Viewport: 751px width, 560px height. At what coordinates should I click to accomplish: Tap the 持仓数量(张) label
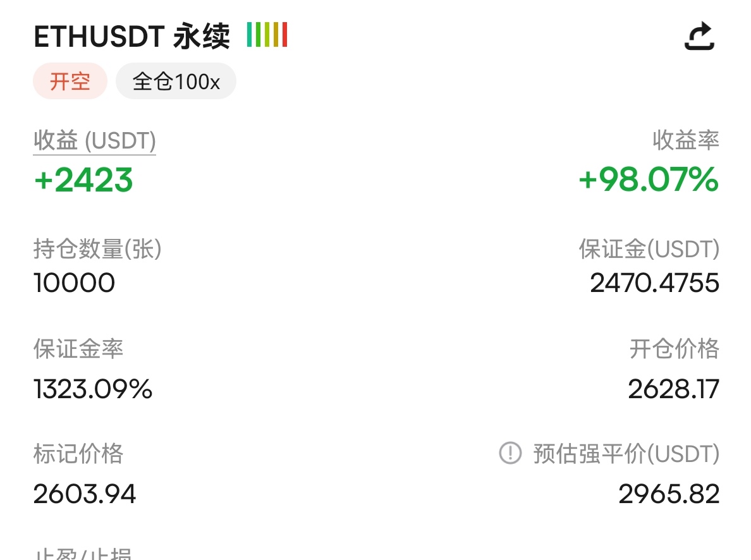(x=97, y=249)
